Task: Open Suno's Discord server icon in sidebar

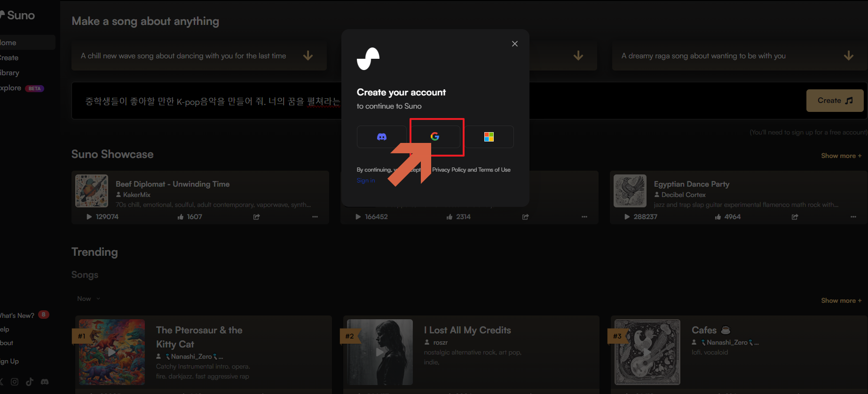Action: coord(45,382)
